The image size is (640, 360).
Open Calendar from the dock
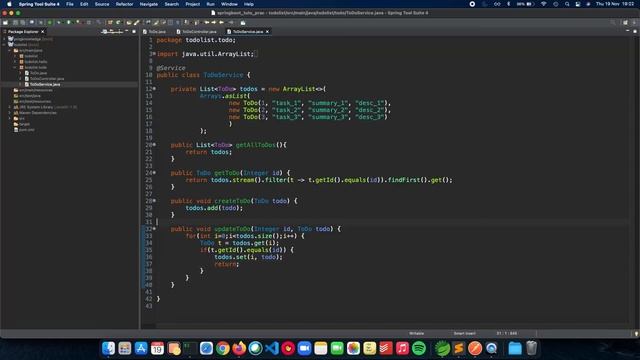pos(158,348)
